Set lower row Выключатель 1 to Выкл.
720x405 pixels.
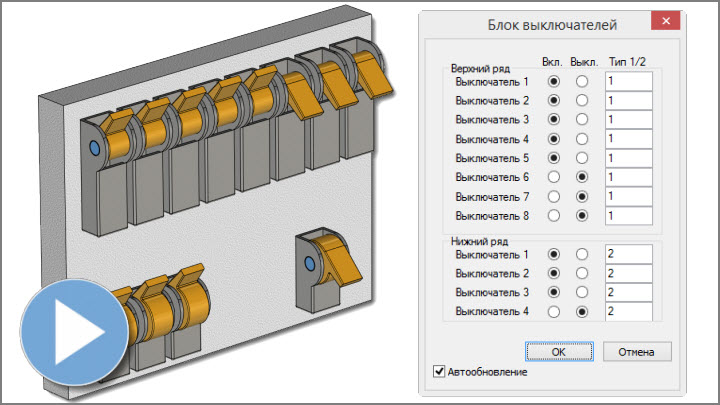pos(583,254)
